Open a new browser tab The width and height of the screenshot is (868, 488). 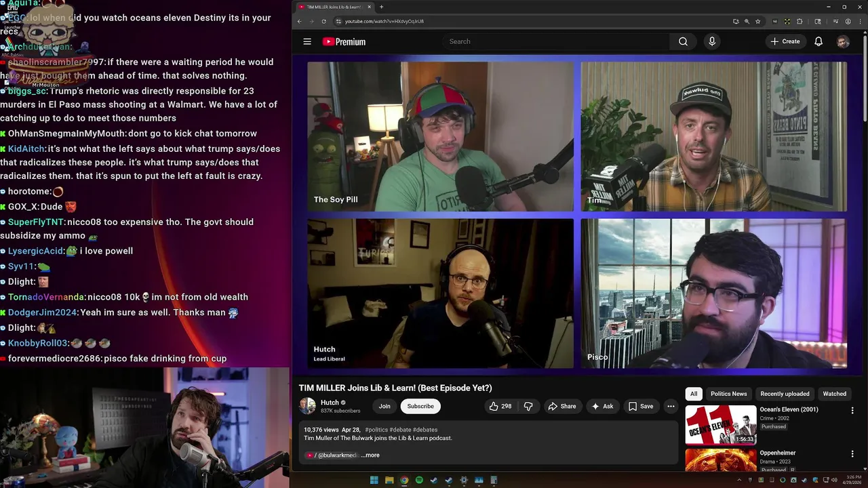coord(381,7)
